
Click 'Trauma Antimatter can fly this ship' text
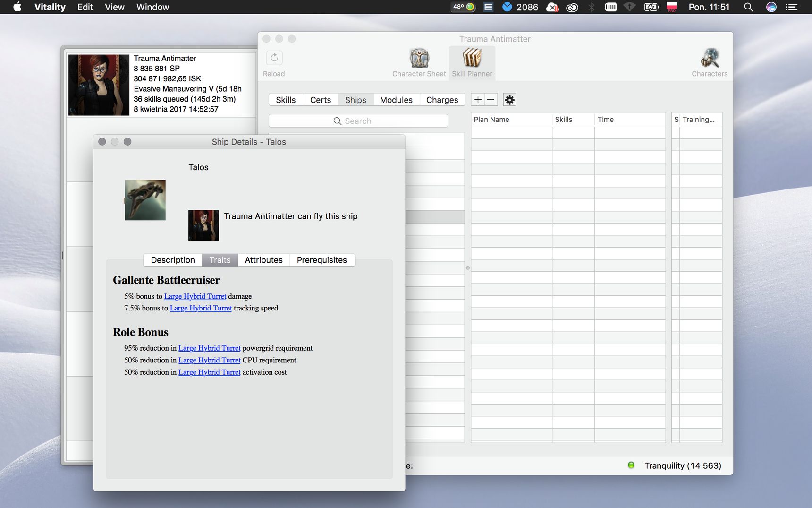pos(291,216)
